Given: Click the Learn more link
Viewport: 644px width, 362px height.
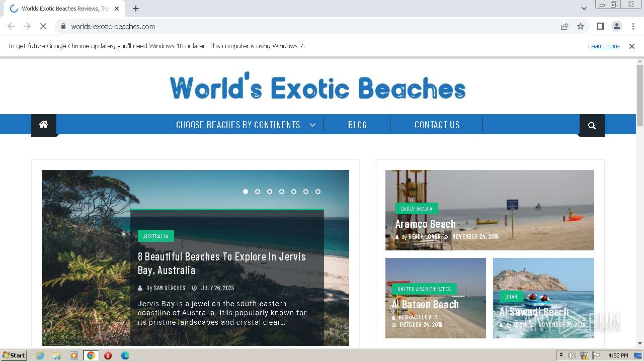Looking at the screenshot, I should coord(604,46).
